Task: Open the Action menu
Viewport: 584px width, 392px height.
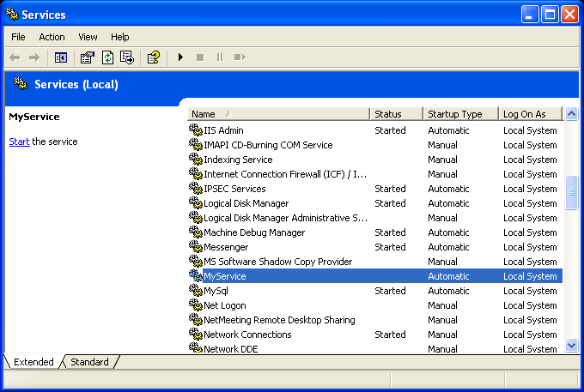Action: tap(52, 37)
